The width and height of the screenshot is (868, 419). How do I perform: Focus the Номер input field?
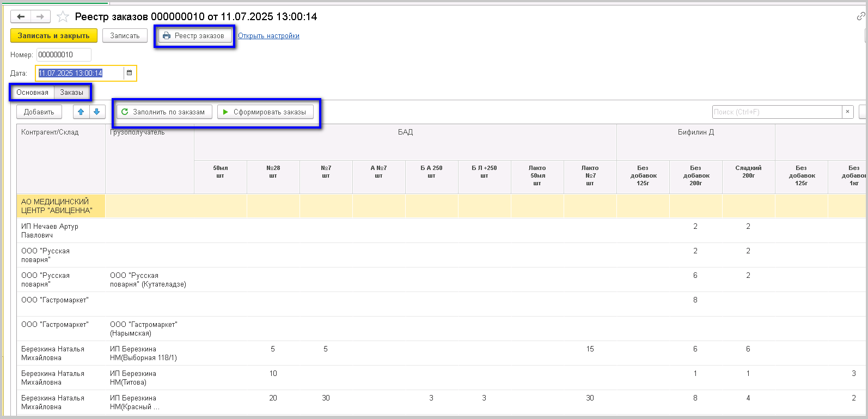point(63,54)
